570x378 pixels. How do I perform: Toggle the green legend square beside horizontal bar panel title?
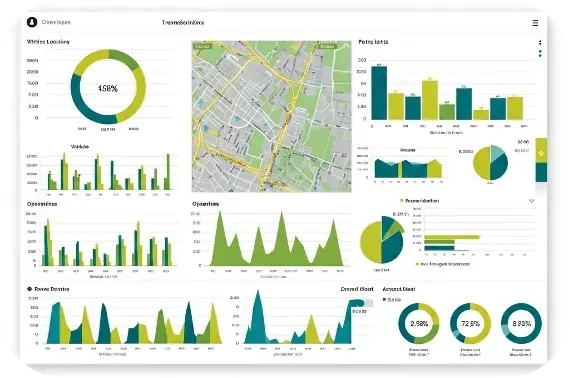coord(401,200)
